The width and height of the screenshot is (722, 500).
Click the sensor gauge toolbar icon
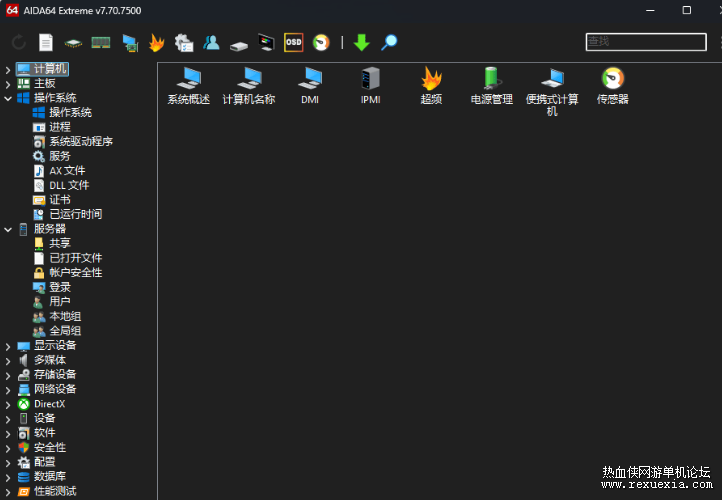321,42
